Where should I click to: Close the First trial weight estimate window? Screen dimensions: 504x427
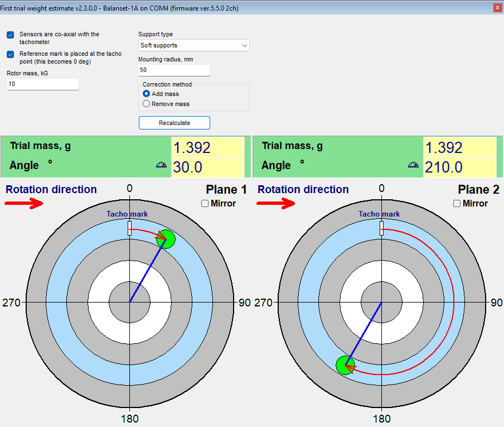(497, 8)
